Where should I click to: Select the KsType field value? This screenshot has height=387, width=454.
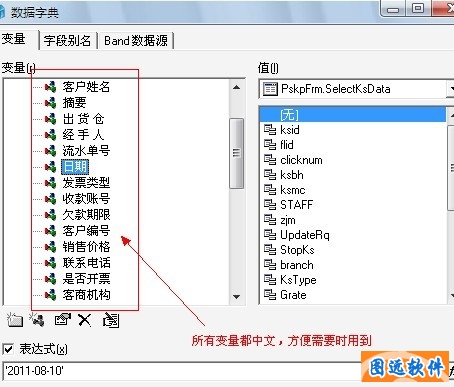click(298, 280)
